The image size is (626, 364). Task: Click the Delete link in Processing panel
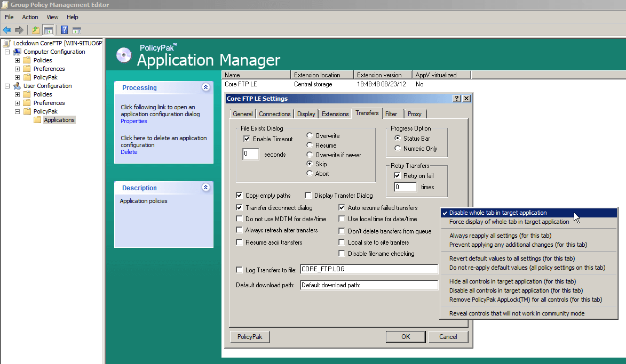point(129,152)
